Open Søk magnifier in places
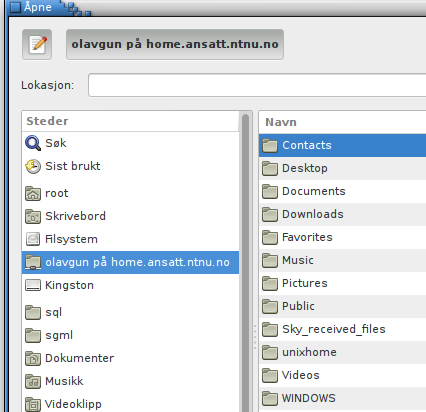 (x=33, y=143)
